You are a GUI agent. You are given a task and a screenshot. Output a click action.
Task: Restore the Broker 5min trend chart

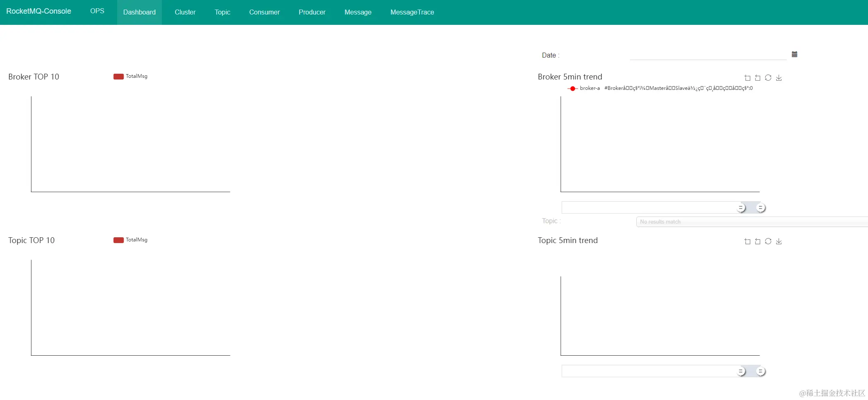click(768, 78)
